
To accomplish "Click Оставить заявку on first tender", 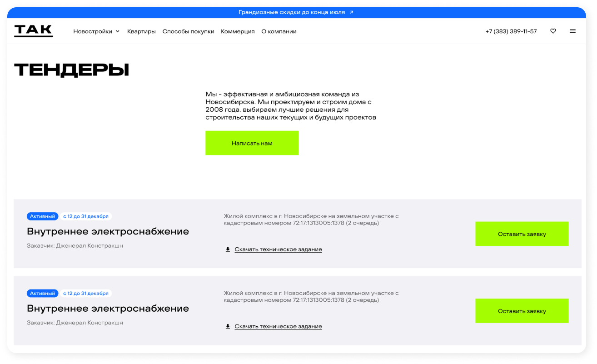I will tap(522, 234).
